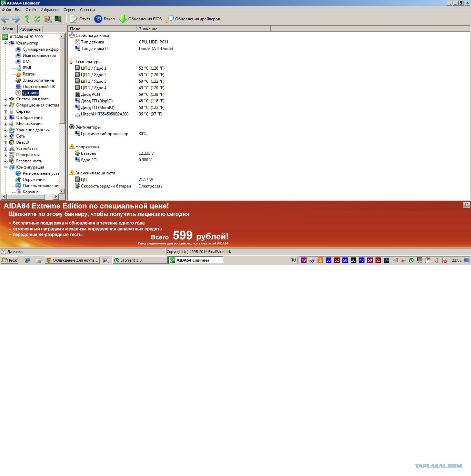Switch to the Меню tab

9,29
